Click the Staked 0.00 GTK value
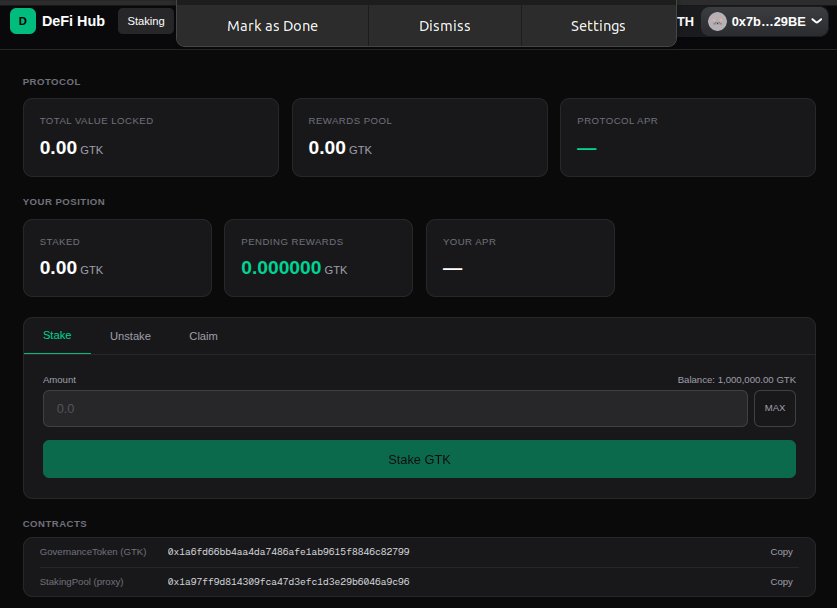 (x=72, y=268)
